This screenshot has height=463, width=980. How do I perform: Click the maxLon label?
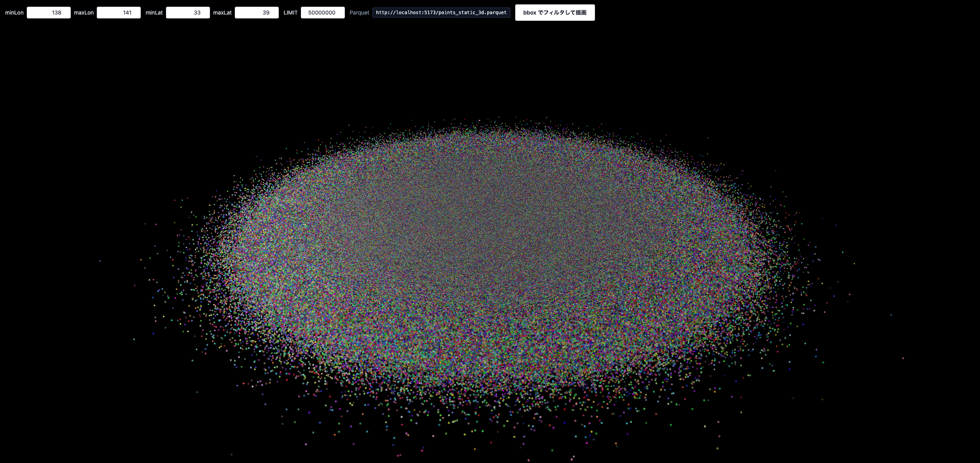click(84, 13)
